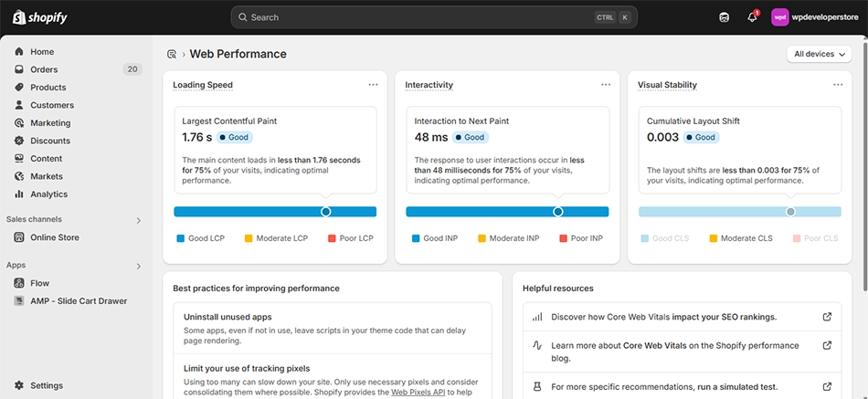Open the Sidekick assistant icon
This screenshot has width=868, height=399.
[724, 17]
